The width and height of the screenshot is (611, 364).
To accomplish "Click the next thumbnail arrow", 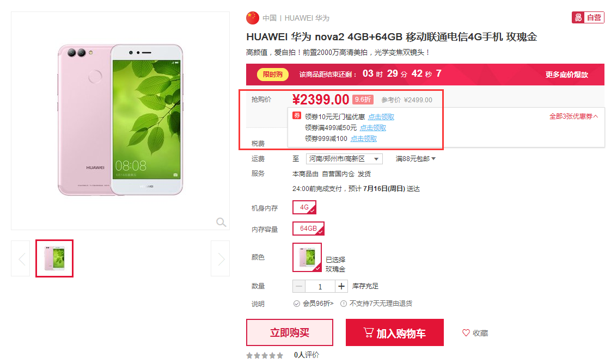I will (x=220, y=258).
